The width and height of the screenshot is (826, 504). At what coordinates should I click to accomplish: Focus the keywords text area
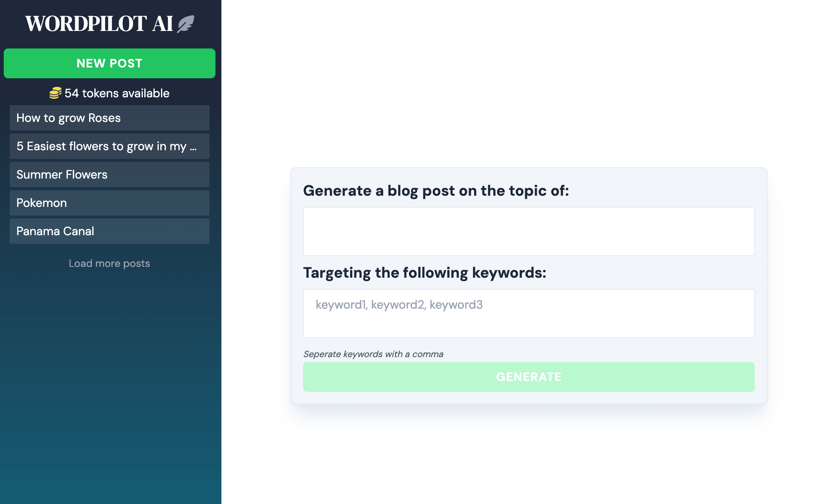(529, 314)
